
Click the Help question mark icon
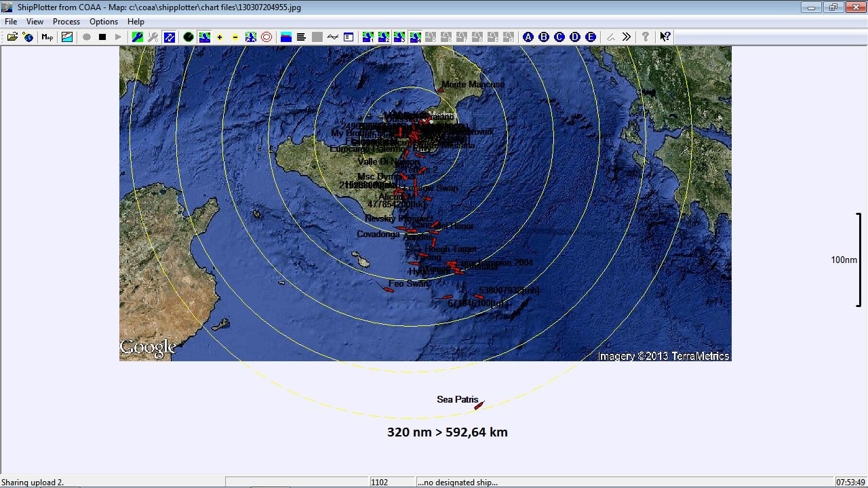pyautogui.click(x=646, y=37)
